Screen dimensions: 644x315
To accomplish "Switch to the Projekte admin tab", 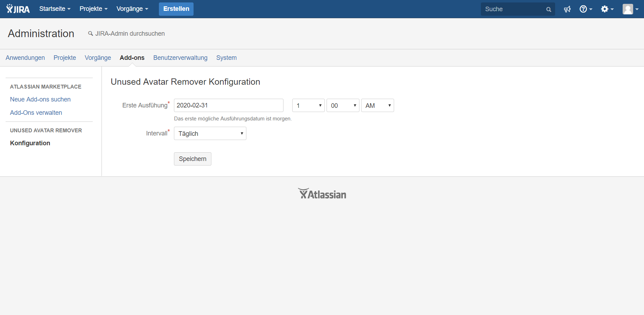I will 65,58.
